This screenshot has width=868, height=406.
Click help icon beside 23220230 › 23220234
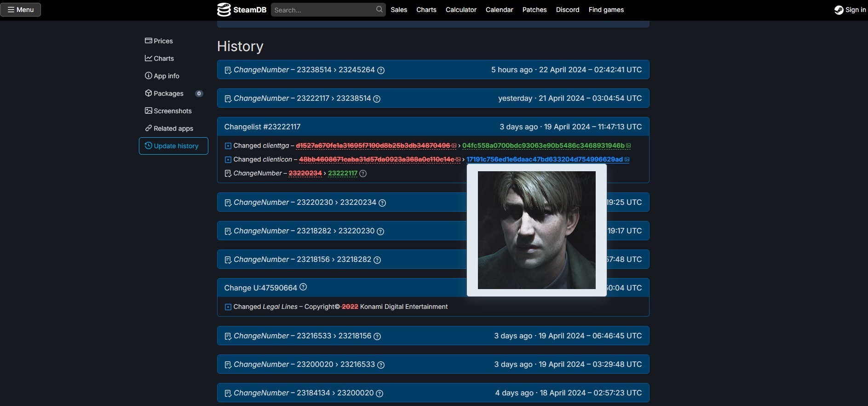pyautogui.click(x=382, y=203)
